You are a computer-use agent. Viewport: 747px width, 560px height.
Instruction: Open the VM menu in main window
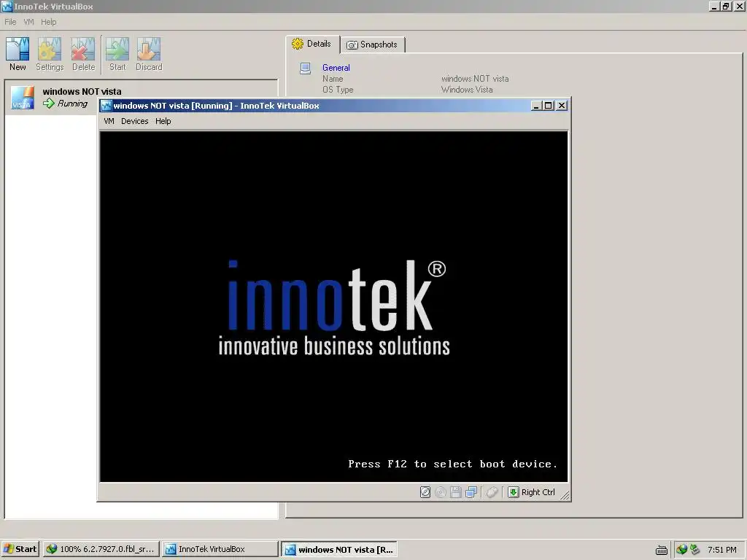[x=28, y=22]
